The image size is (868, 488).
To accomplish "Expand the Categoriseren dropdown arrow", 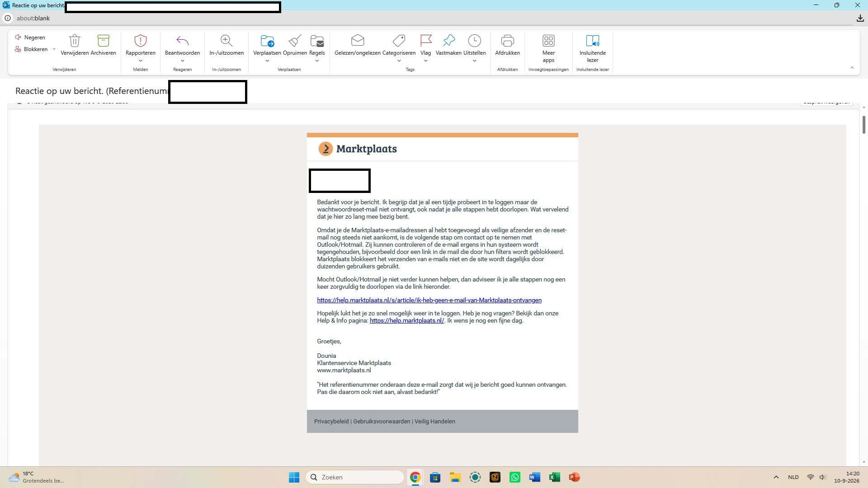I will (399, 61).
